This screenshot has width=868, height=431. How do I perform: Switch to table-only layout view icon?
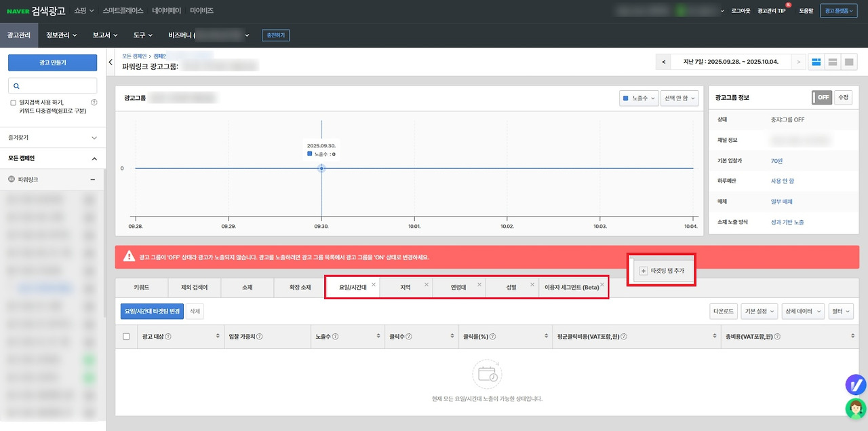pos(849,62)
